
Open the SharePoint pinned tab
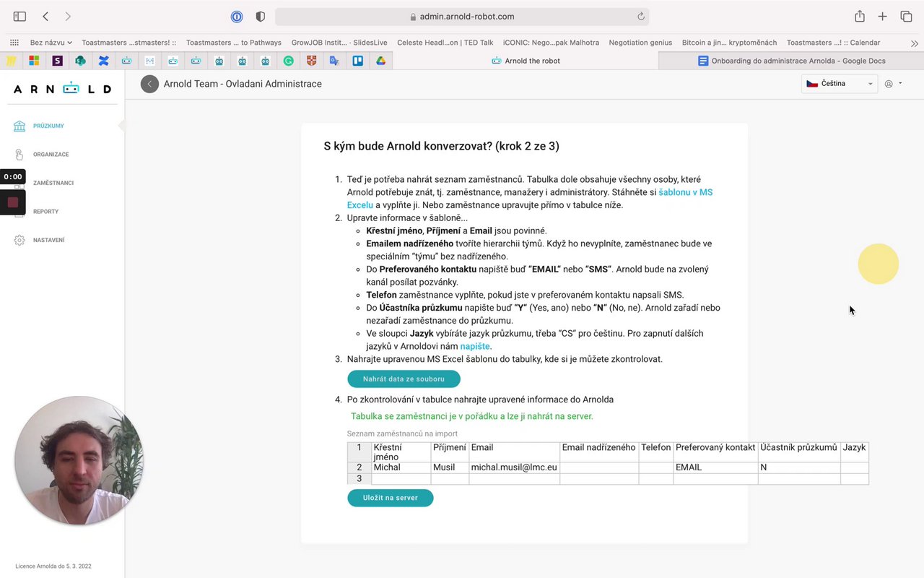pos(80,61)
